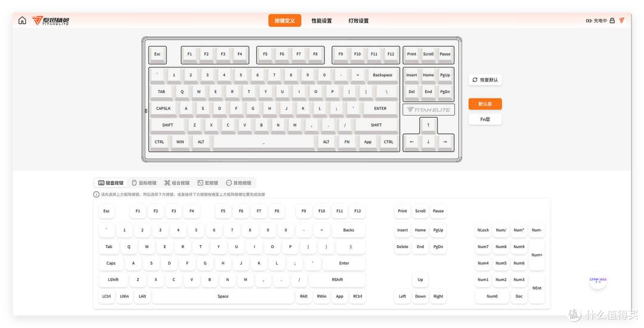Open the 鼠标按键 mouse key category
The height and width of the screenshot is (328, 644).
(144, 183)
